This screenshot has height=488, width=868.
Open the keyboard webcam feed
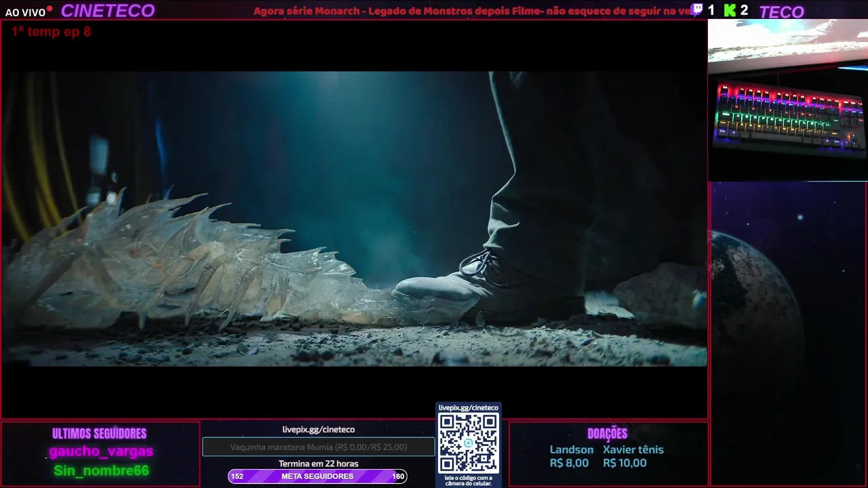click(x=788, y=100)
